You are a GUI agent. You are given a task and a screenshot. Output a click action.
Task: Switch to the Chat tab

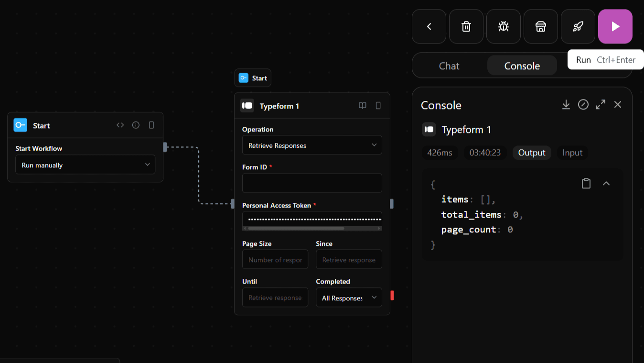449,66
